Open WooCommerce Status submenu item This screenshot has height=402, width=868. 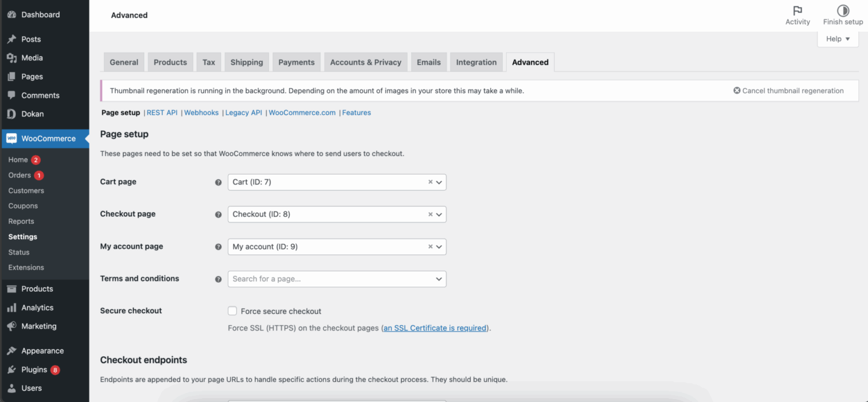19,252
